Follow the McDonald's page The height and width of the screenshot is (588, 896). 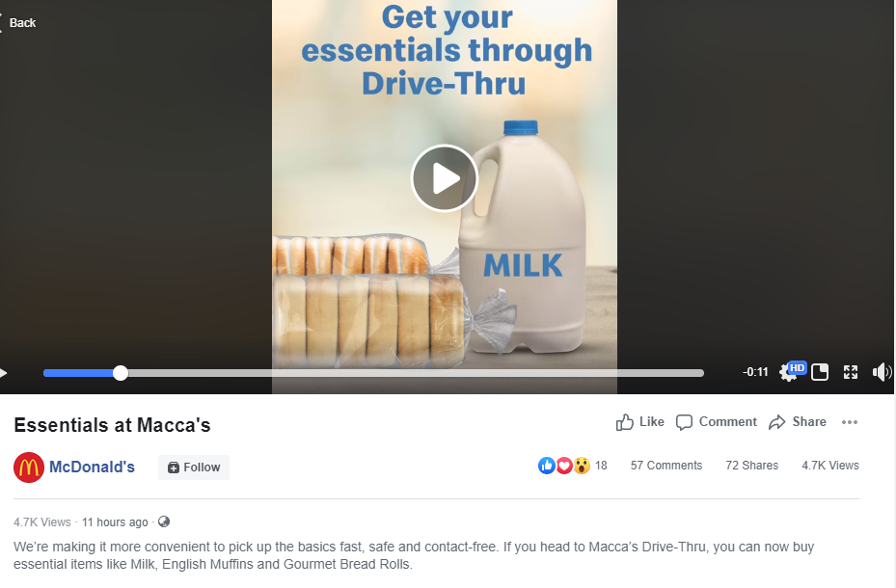[193, 467]
